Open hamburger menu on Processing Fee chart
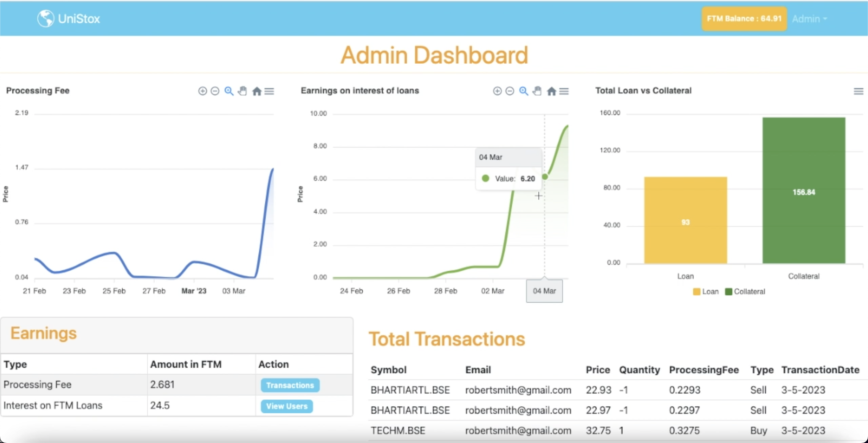This screenshot has height=443, width=868. pos(269,91)
